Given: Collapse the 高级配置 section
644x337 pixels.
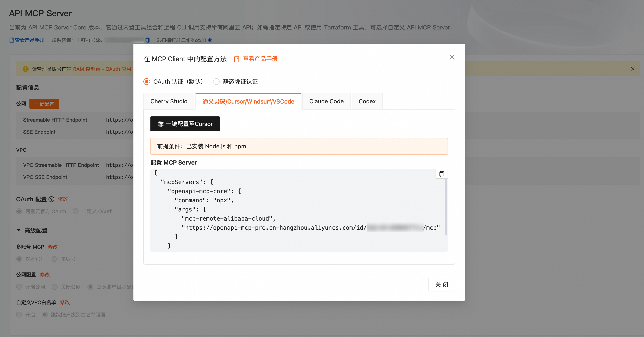Looking at the screenshot, I should coord(18,230).
